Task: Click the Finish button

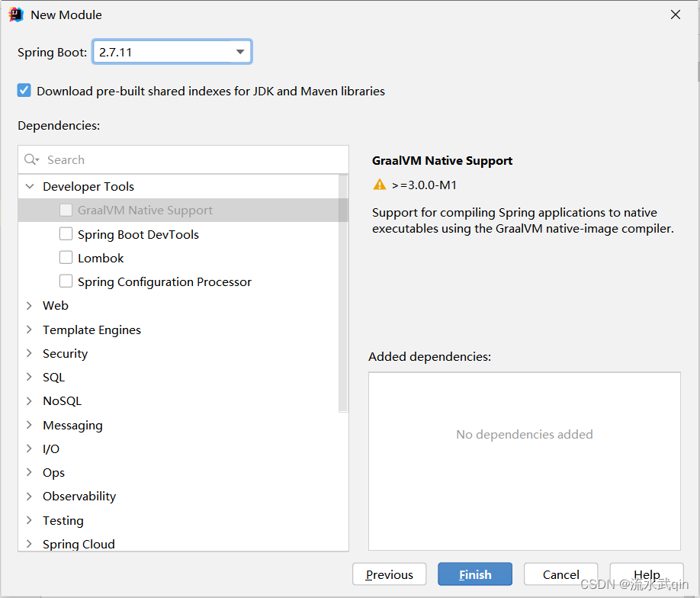Action: (475, 574)
